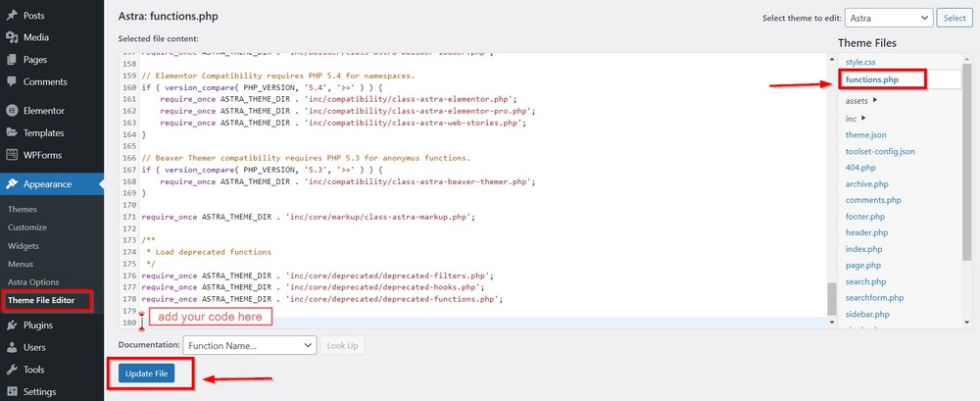Image resolution: width=980 pixels, height=401 pixels.
Task: Open header.php theme file
Action: coord(867,232)
